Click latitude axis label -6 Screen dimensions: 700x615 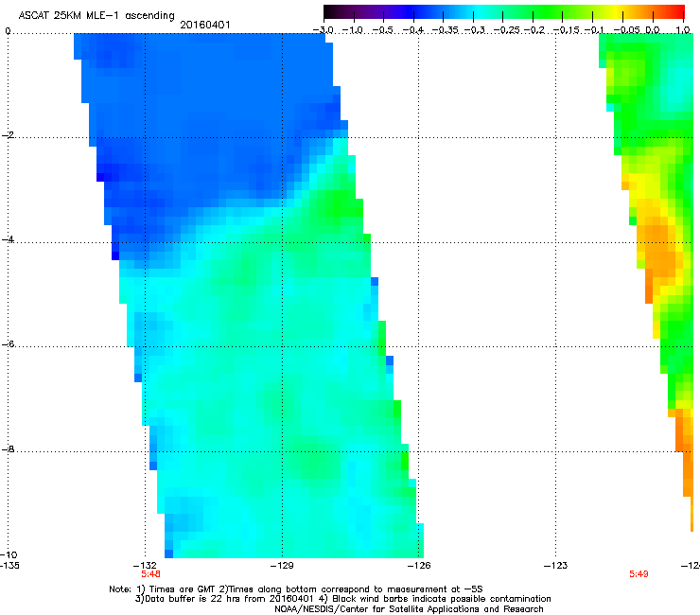8,344
